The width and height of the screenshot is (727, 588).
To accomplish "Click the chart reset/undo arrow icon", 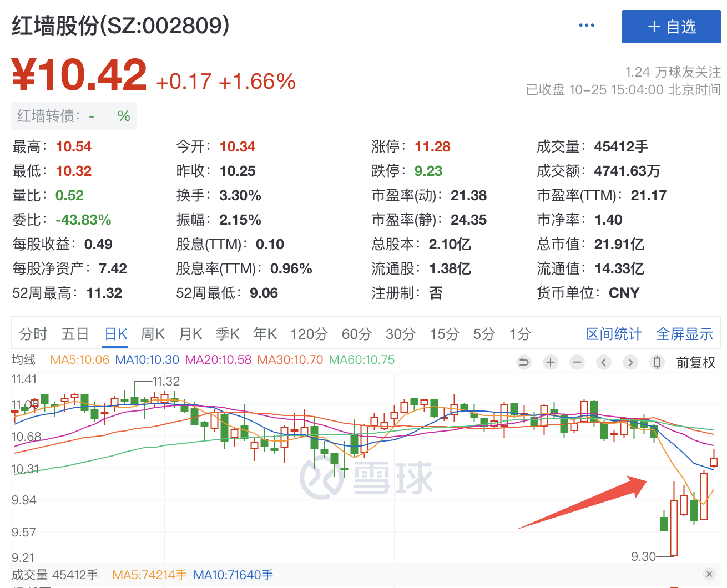I will (x=523, y=363).
